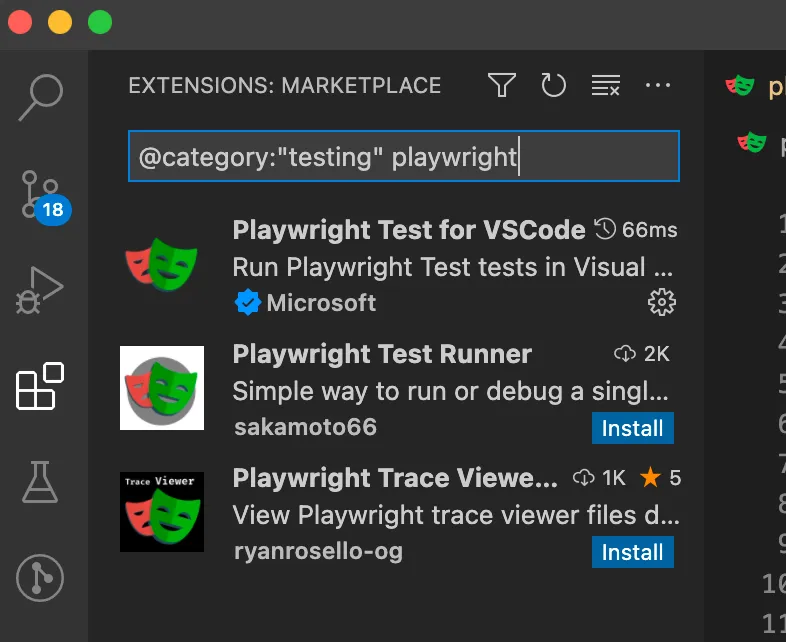Click the green macOS maximize button

[100, 22]
